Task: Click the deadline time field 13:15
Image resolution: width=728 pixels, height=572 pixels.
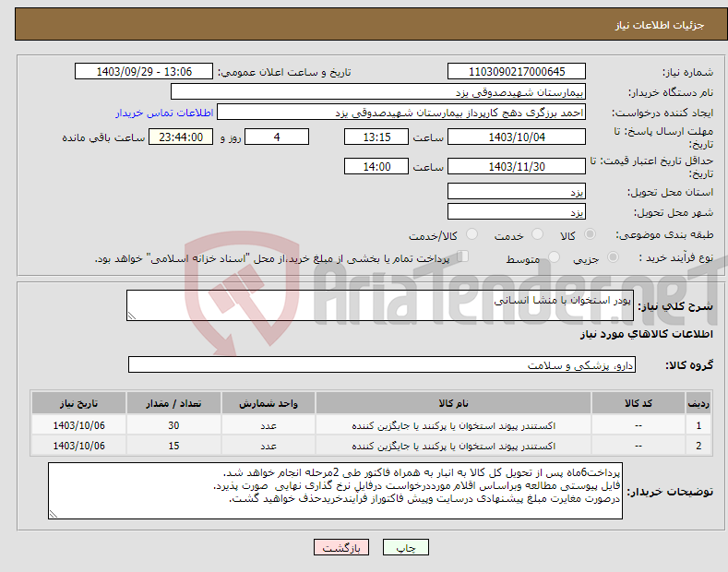Action: (x=376, y=137)
